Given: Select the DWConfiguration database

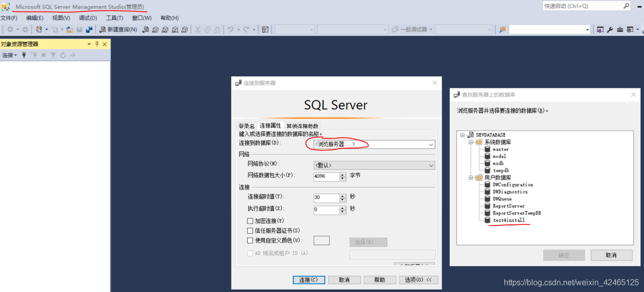Looking at the screenshot, I should coord(513,185).
